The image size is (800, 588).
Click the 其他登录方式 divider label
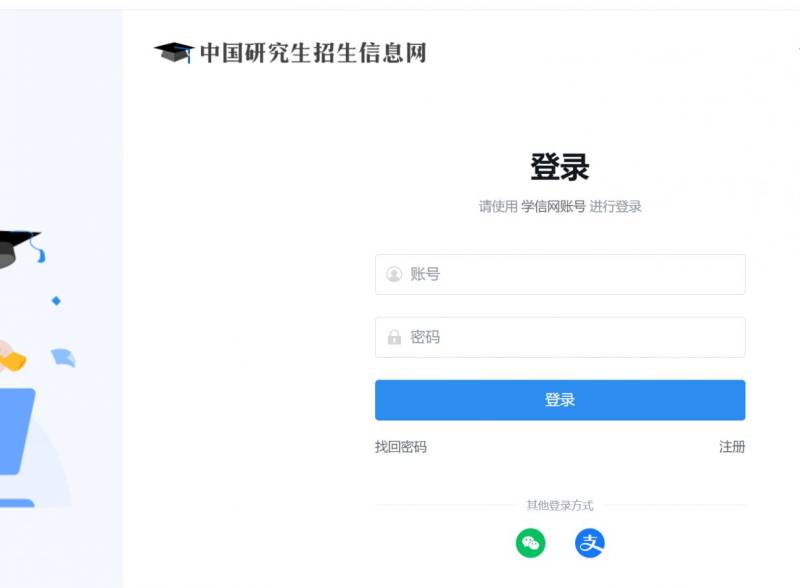coord(560,506)
